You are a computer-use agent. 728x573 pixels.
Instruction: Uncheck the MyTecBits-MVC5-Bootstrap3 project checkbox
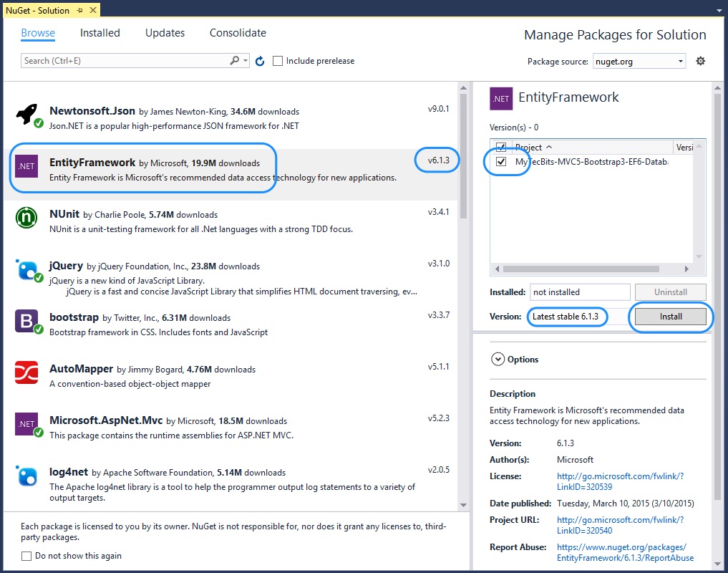click(x=501, y=161)
